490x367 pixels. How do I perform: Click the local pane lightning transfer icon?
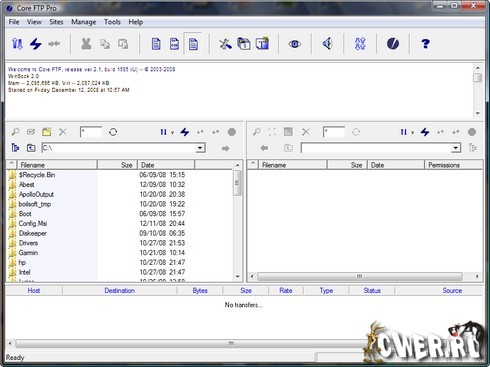[x=185, y=132]
